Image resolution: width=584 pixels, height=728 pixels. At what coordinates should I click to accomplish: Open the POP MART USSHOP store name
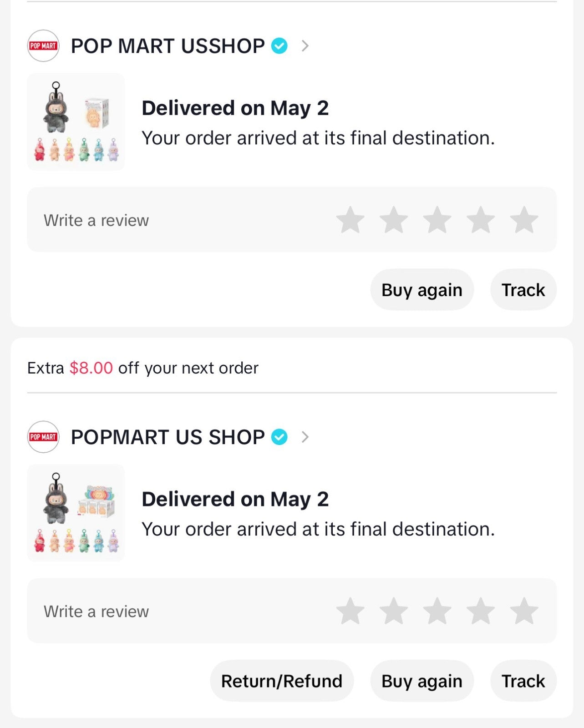click(x=168, y=46)
